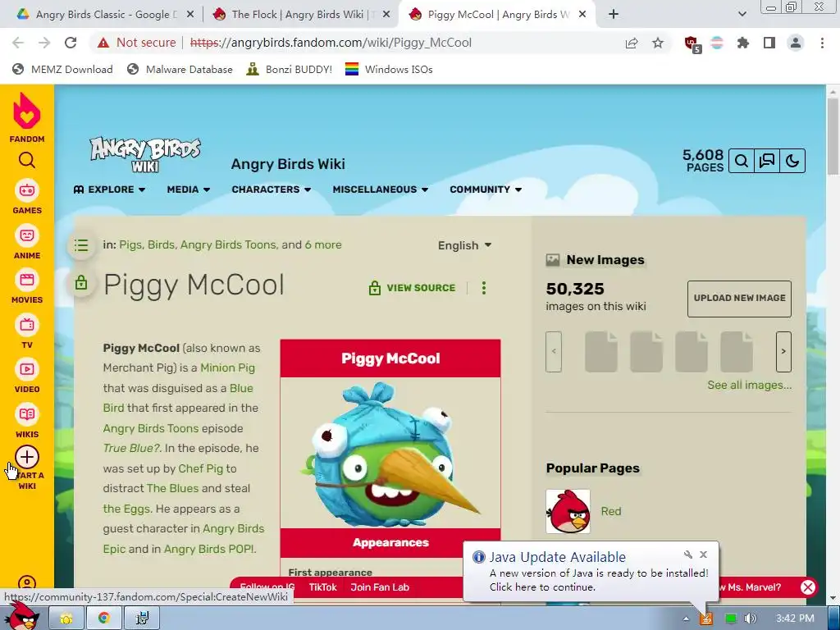840x630 pixels.
Task: Follow the Minion Pig link
Action: [x=228, y=367]
